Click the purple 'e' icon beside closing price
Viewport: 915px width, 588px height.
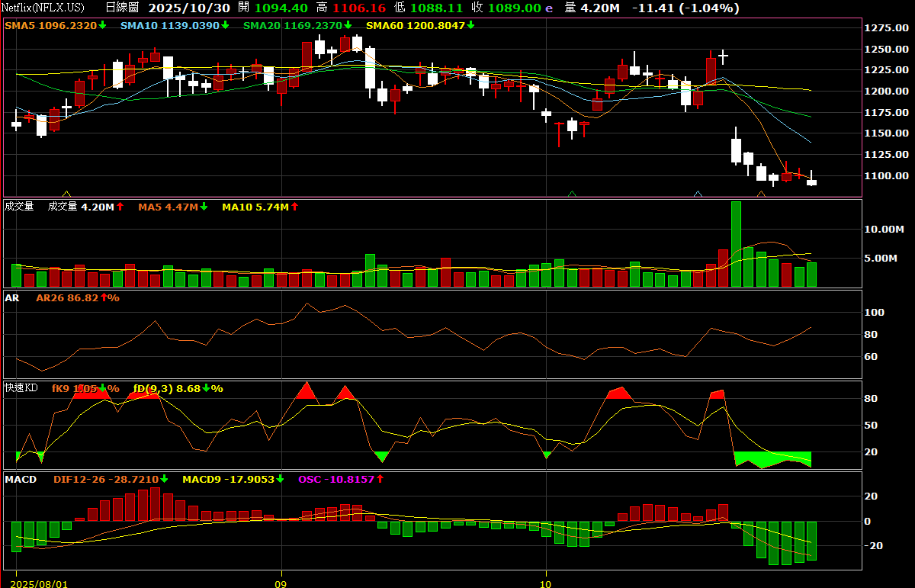549,8
